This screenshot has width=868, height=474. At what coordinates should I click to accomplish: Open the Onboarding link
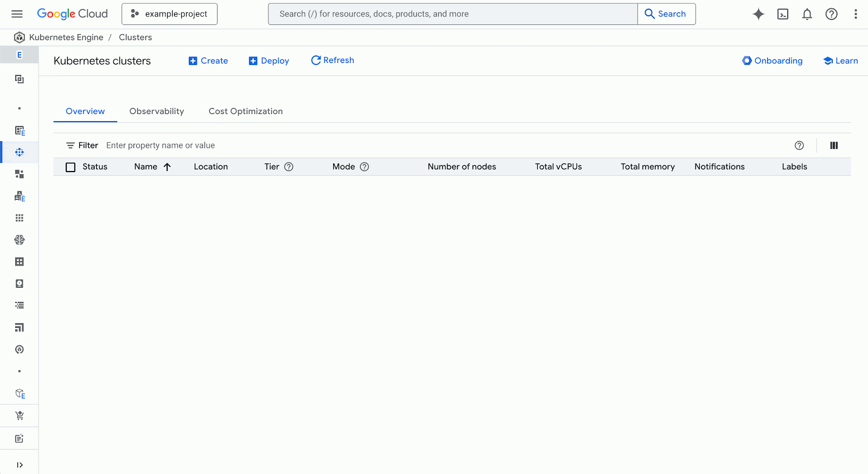coord(772,61)
